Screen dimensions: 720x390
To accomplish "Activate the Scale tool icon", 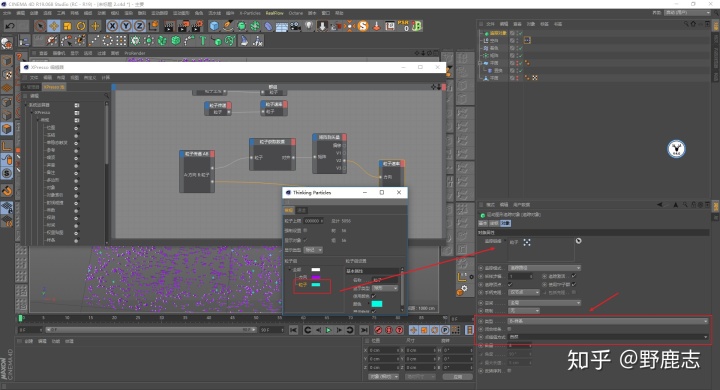I will [x=68, y=26].
